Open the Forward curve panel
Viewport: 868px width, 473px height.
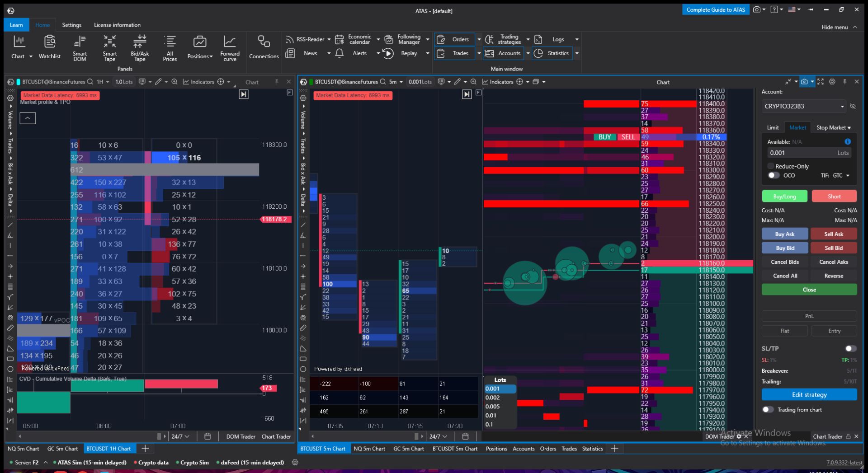[230, 48]
